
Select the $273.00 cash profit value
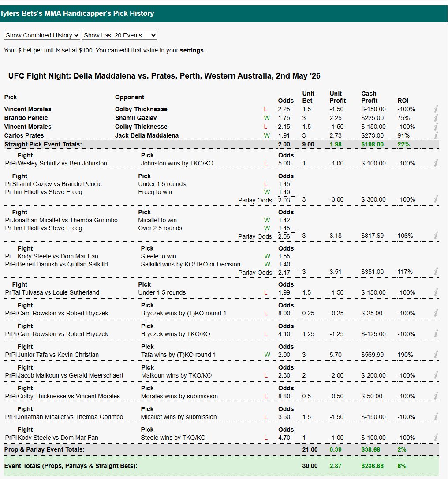coord(372,135)
